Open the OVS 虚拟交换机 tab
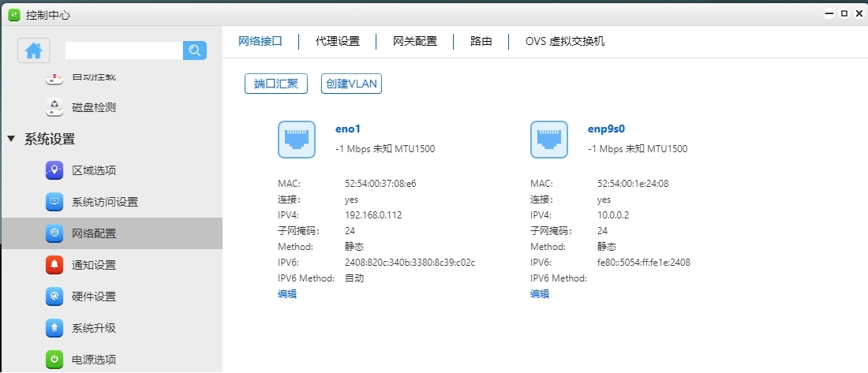Image resolution: width=868 pixels, height=373 pixels. (565, 42)
